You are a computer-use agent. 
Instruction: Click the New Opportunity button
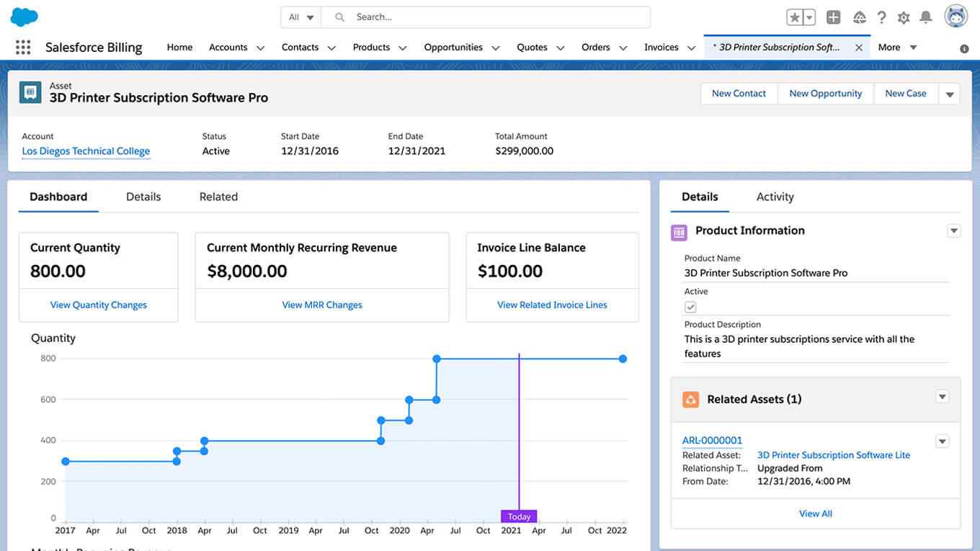(x=825, y=94)
